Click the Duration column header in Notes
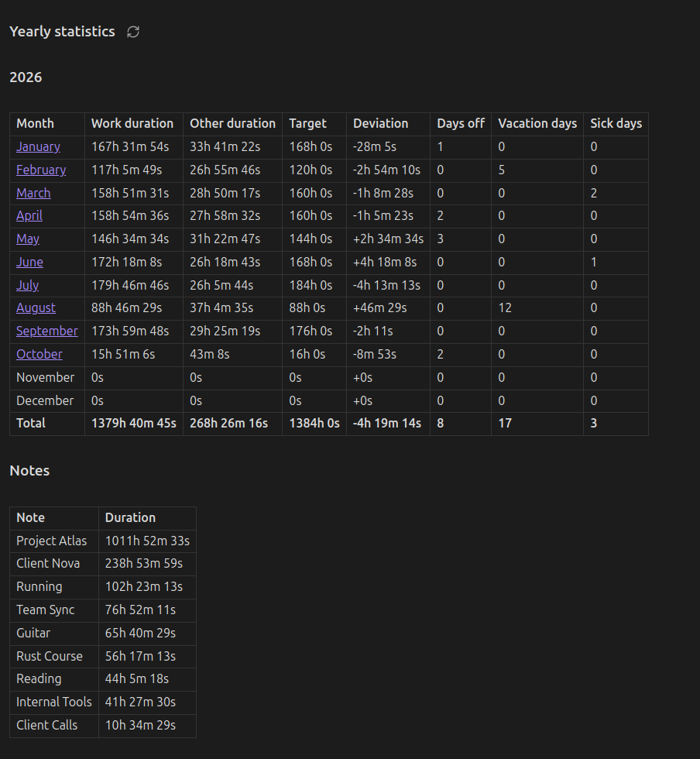The width and height of the screenshot is (700, 759). (130, 518)
